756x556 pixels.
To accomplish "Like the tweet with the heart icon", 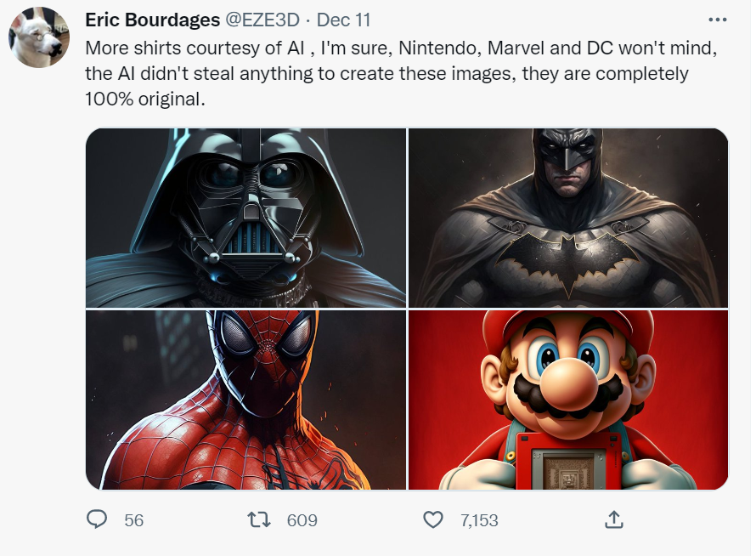I will pyautogui.click(x=433, y=519).
